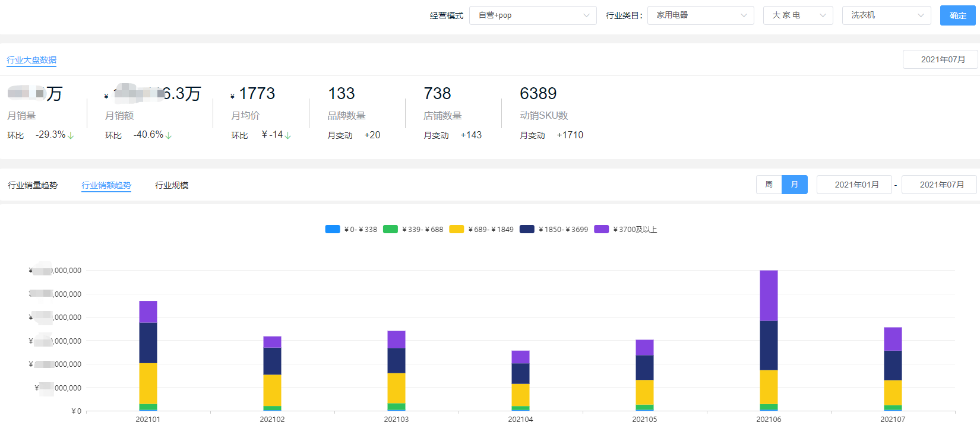Click the purple segment of the 202106 bar
Viewport: 980px width, 438px height.
pos(769,296)
